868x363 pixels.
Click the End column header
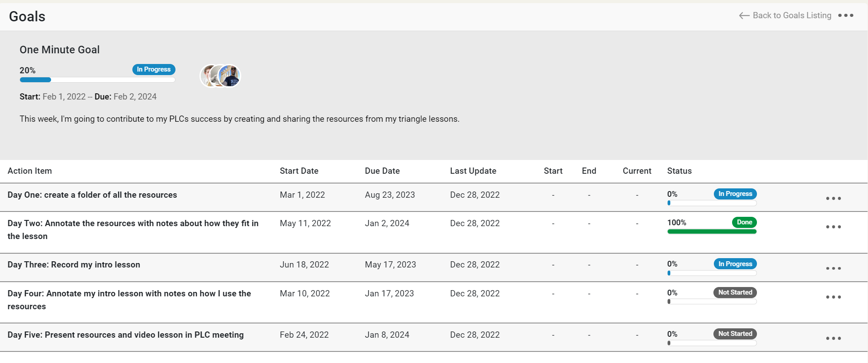coord(589,171)
